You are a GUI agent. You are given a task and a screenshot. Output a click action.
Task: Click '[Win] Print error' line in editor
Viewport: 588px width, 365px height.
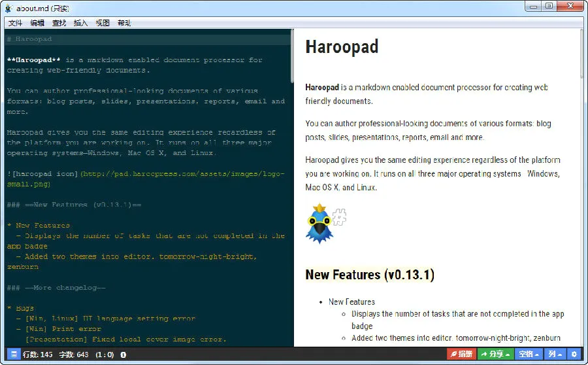pos(59,329)
